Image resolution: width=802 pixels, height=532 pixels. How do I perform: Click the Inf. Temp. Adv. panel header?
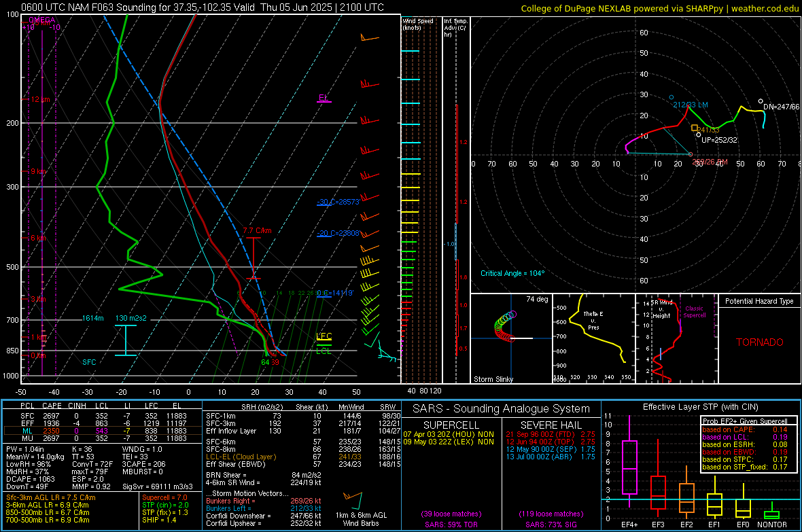click(455, 28)
